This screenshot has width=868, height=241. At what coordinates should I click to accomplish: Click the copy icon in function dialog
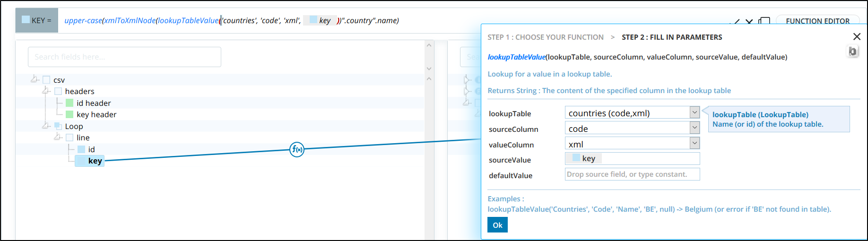click(852, 52)
